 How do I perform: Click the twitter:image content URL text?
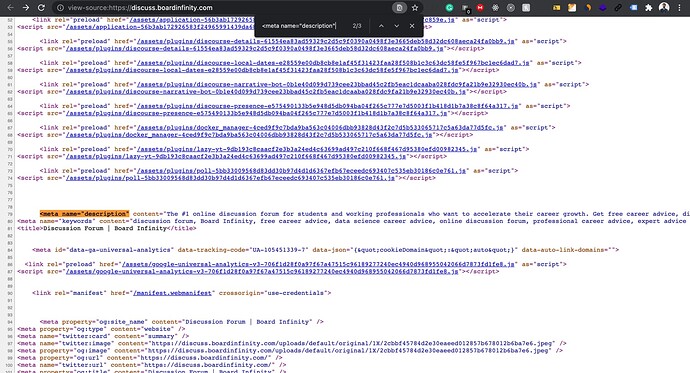352,343
